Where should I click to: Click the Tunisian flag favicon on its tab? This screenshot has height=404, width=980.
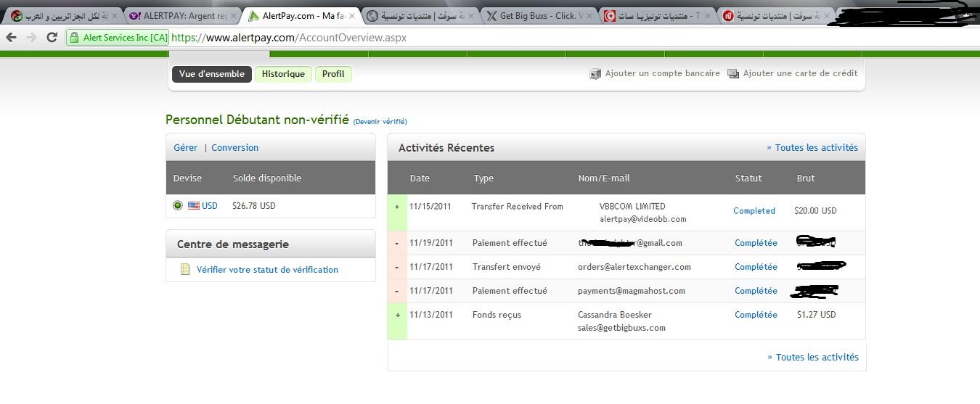point(611,15)
